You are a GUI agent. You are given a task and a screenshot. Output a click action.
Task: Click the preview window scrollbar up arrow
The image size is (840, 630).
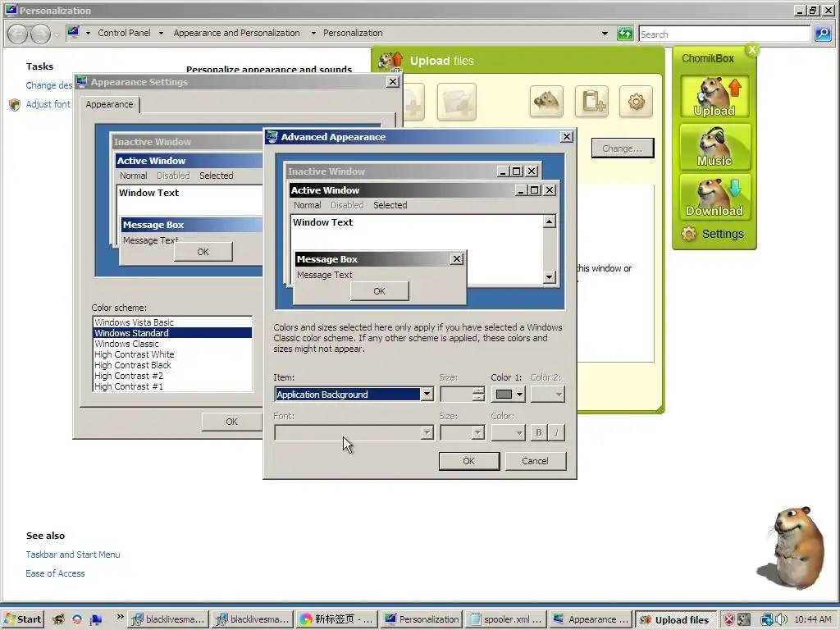coord(549,221)
